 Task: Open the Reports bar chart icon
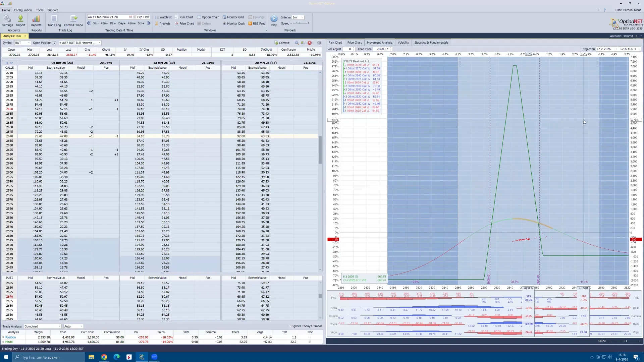point(36,20)
